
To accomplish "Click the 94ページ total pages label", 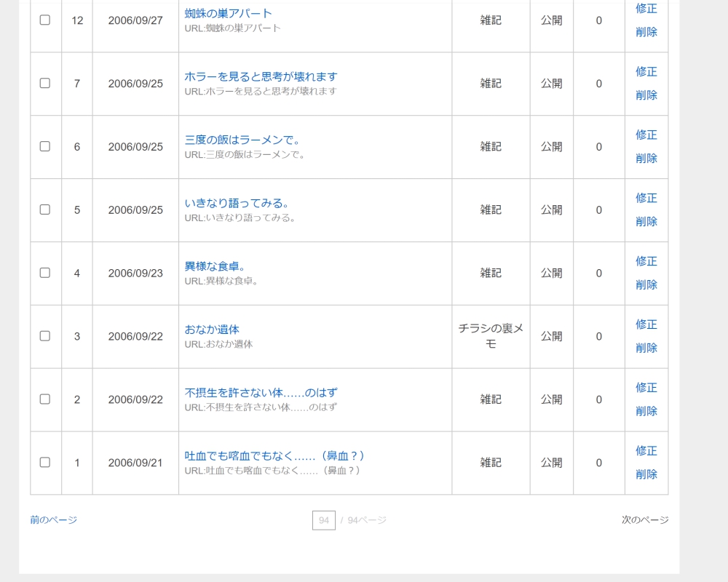I will click(x=367, y=520).
